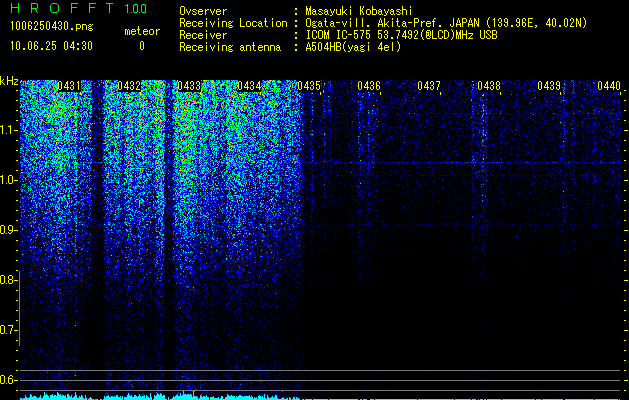
Task: Click the 0440 time marker
Action: (x=609, y=86)
